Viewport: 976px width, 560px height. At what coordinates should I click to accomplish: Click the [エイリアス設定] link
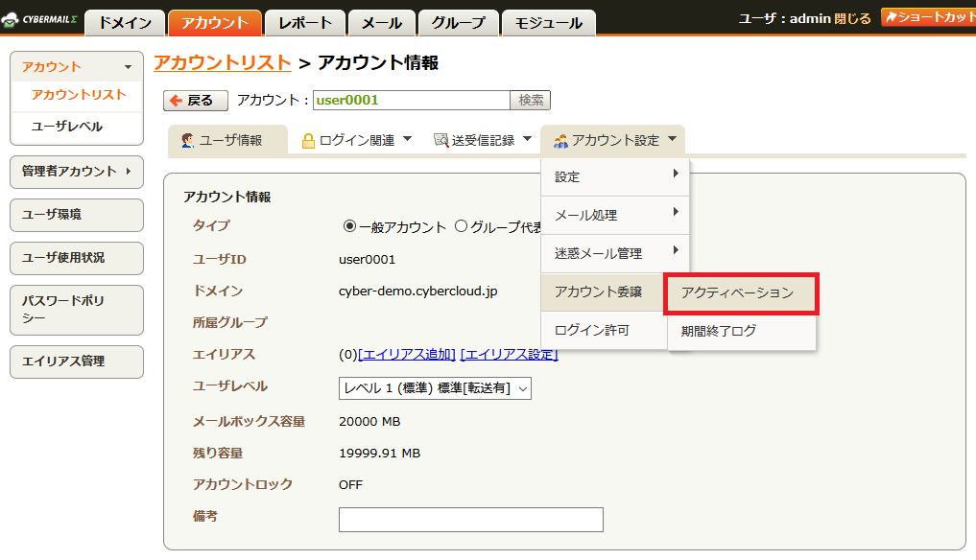click(510, 355)
